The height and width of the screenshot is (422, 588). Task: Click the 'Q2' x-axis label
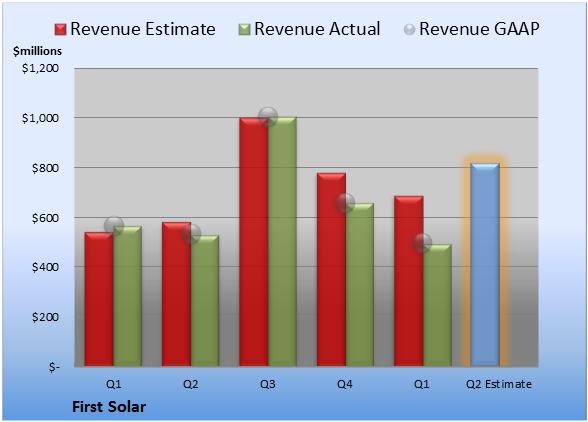point(190,384)
